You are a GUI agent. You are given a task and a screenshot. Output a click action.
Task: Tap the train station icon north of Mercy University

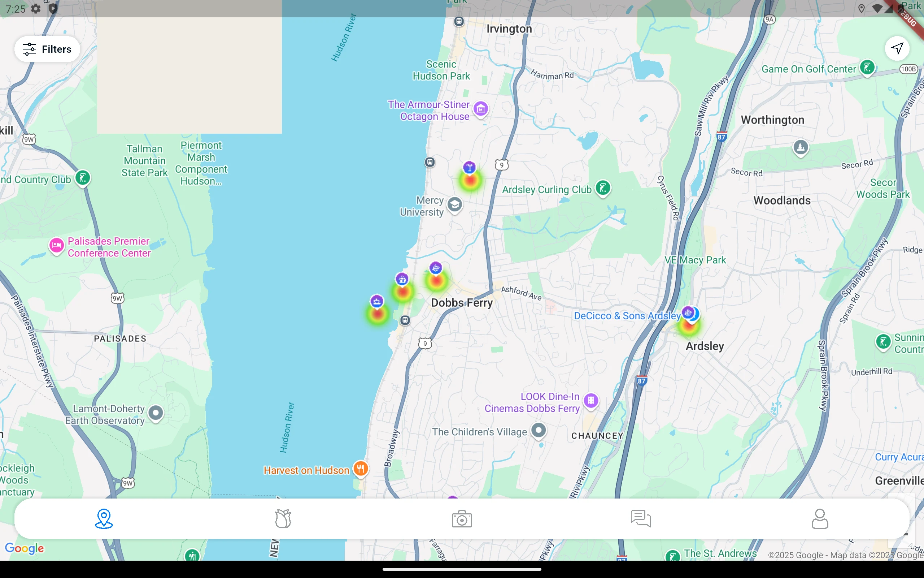click(430, 162)
